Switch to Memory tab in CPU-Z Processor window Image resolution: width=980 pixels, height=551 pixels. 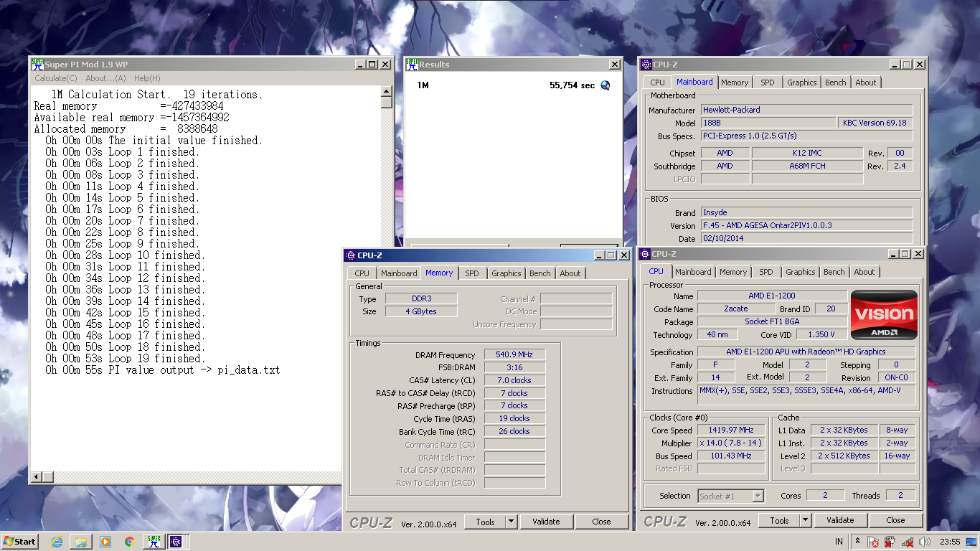[733, 272]
